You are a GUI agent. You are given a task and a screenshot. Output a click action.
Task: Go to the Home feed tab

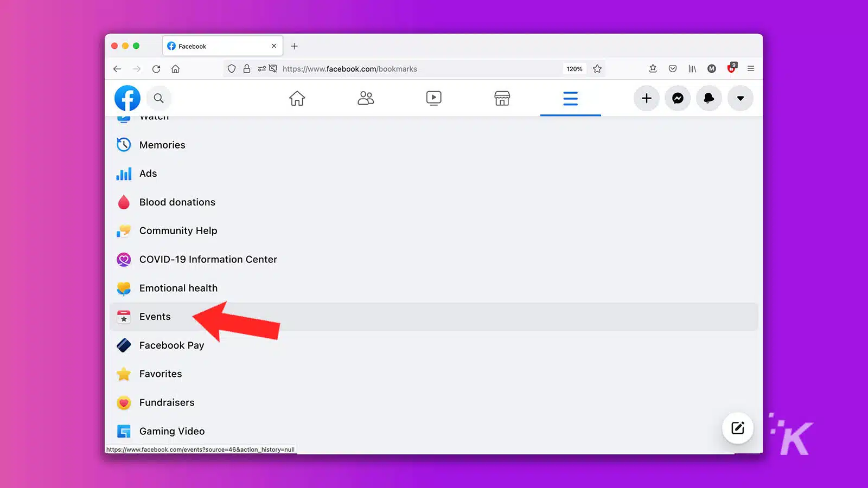(297, 98)
